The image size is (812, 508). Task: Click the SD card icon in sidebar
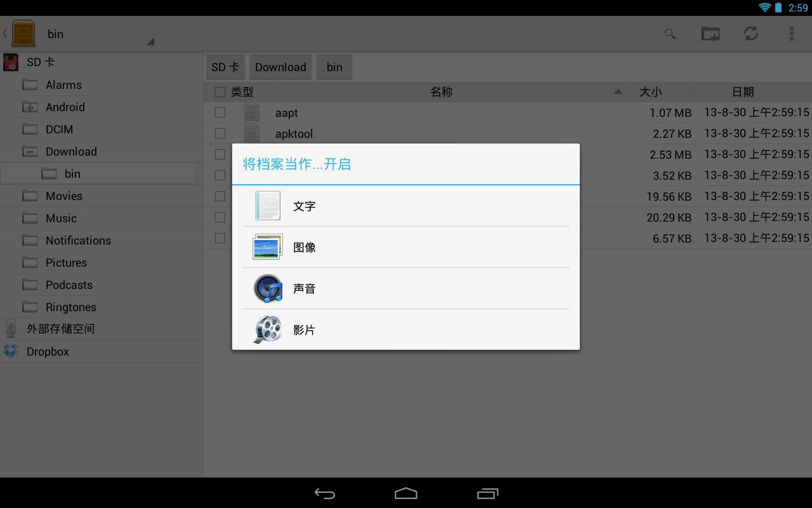click(11, 62)
